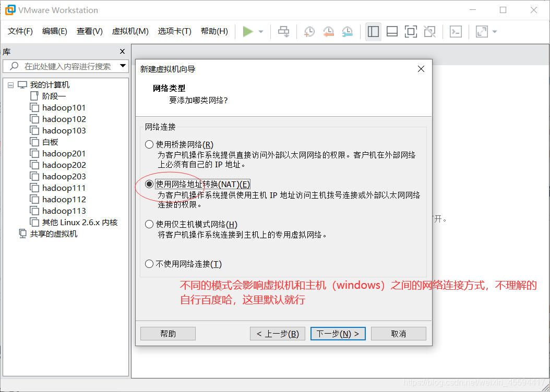Image resolution: width=550 pixels, height=392 pixels.
Task: Open the 查看(V) menu
Action: 90,31
